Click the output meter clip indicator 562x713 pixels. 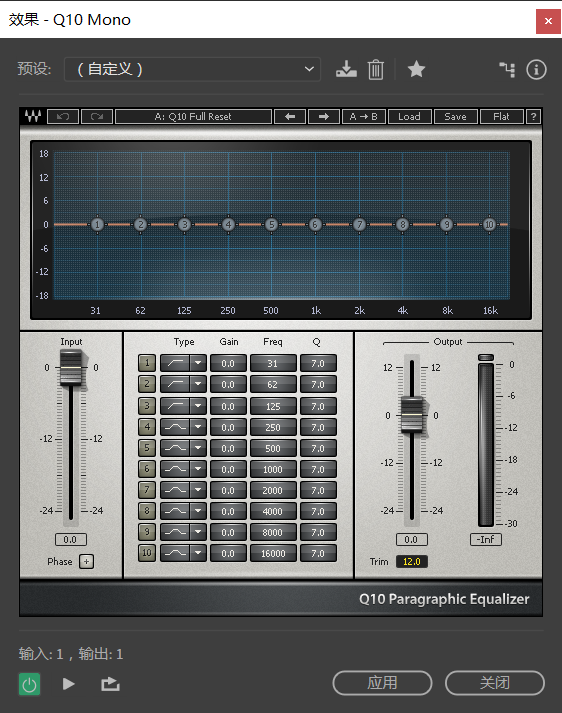486,357
